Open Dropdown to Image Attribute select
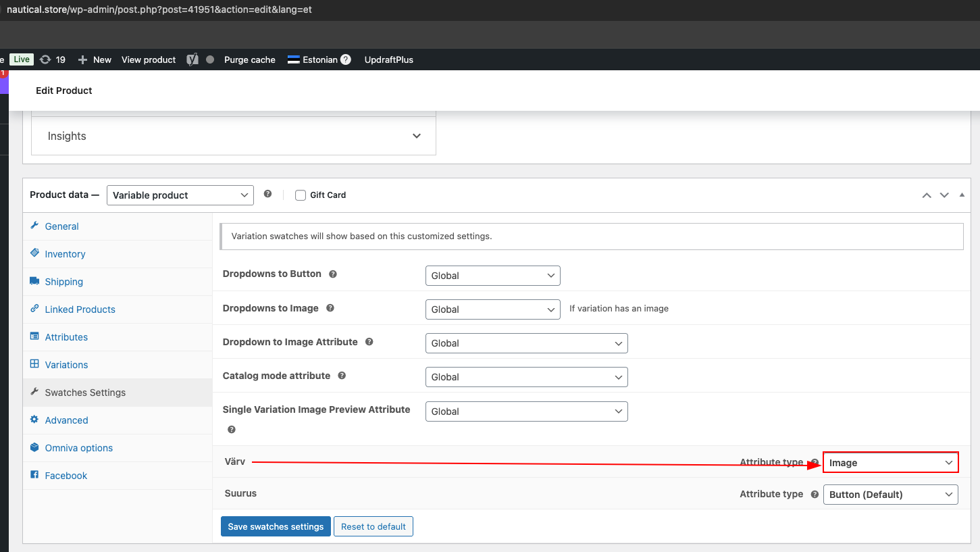 [527, 343]
